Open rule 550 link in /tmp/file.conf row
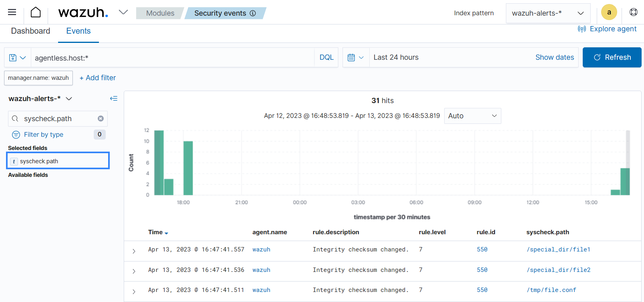The width and height of the screenshot is (644, 302). [482, 290]
